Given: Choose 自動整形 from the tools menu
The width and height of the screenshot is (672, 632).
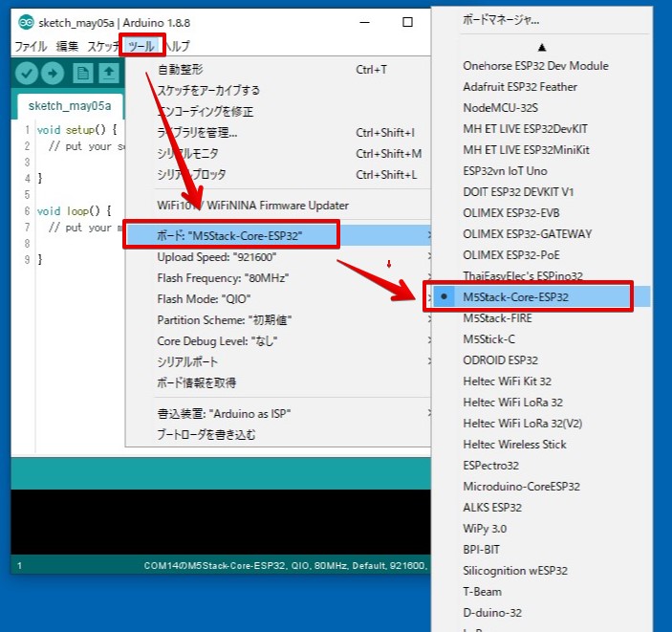Looking at the screenshot, I should (278, 70).
